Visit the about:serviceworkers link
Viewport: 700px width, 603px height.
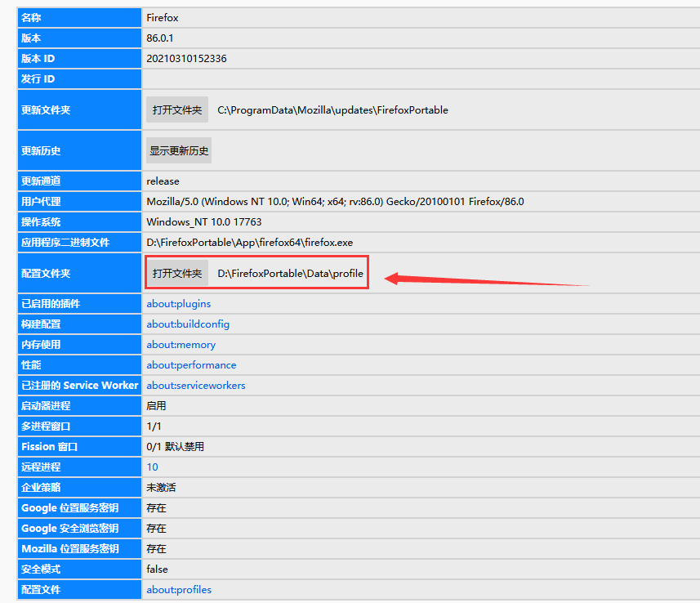196,386
